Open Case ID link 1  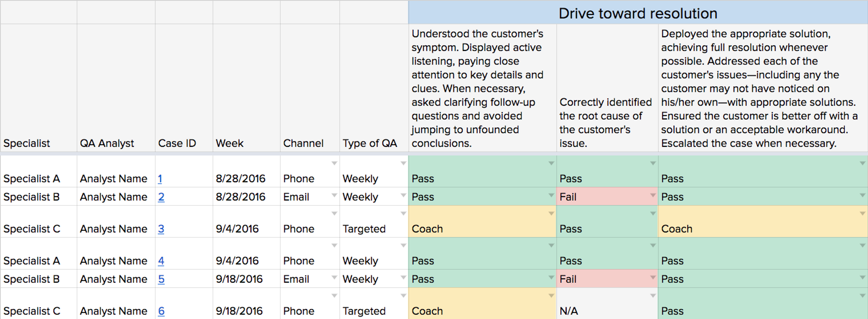[160, 179]
